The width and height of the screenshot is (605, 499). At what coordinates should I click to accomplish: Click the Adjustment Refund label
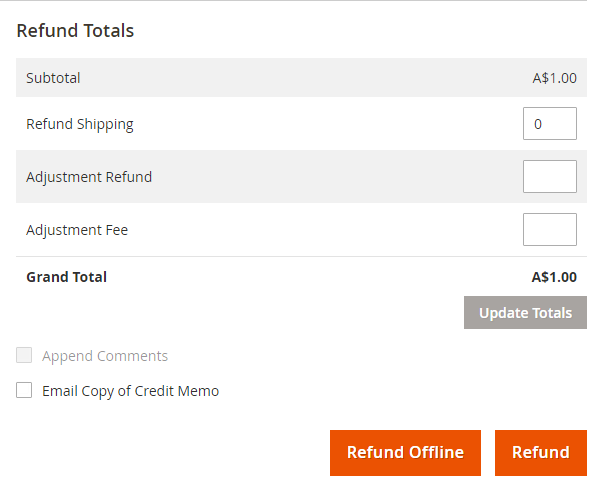(x=89, y=177)
